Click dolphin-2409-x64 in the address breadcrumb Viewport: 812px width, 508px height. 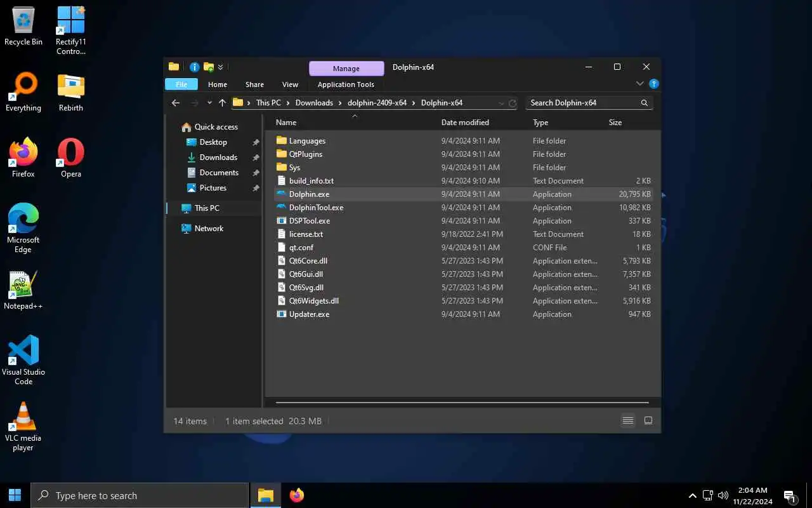[x=377, y=103]
